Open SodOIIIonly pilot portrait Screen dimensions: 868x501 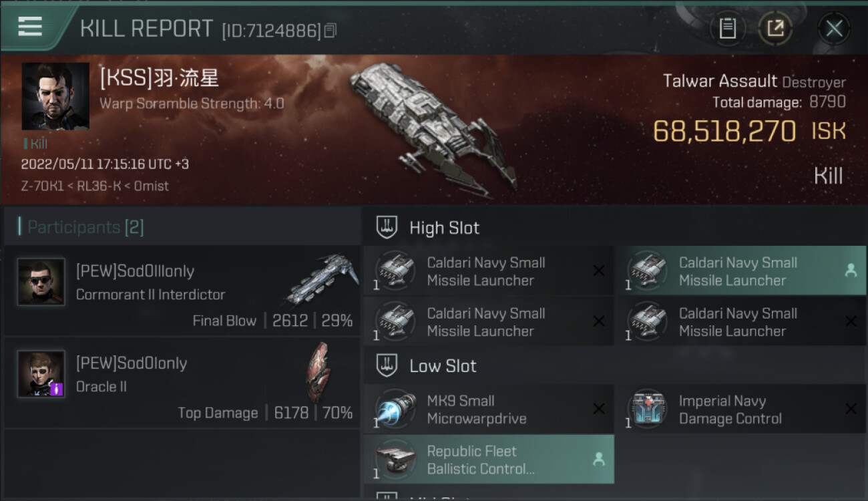pyautogui.click(x=41, y=282)
